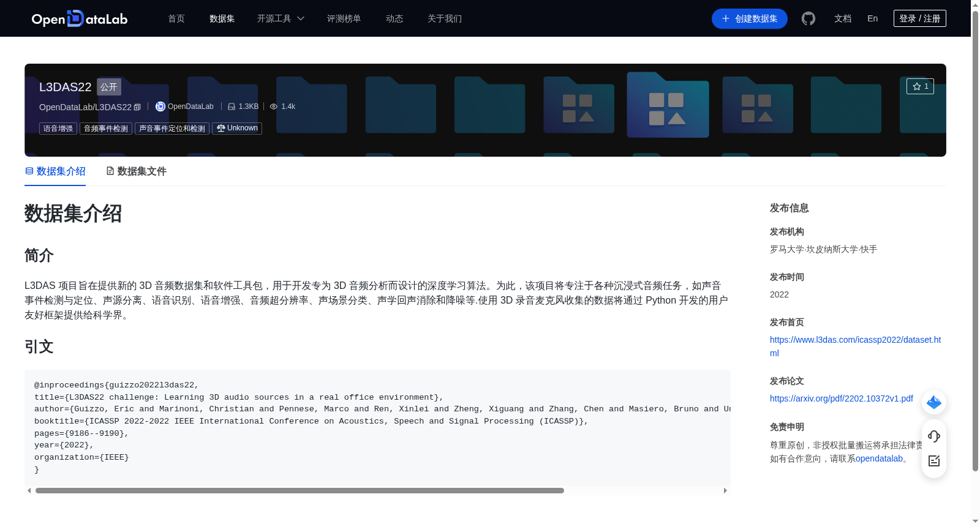This screenshot has width=980, height=527.
Task: Open 数据集 navigation item
Action: click(x=222, y=19)
